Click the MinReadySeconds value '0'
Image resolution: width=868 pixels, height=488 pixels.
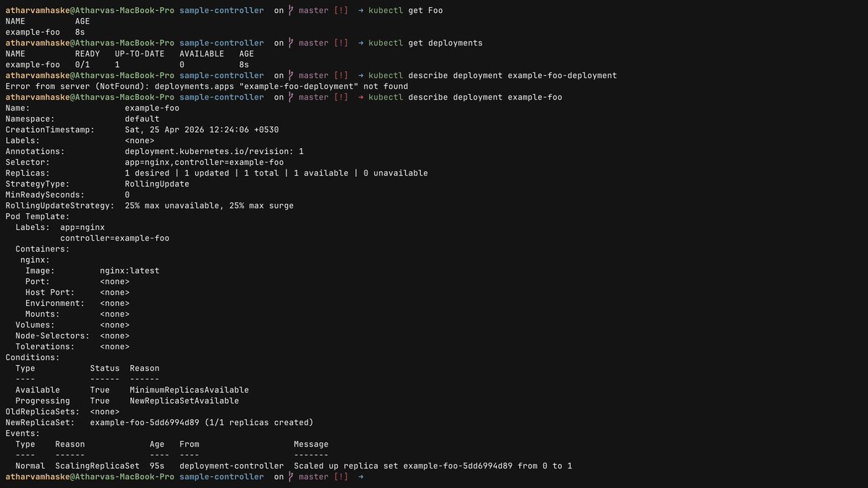pos(127,195)
